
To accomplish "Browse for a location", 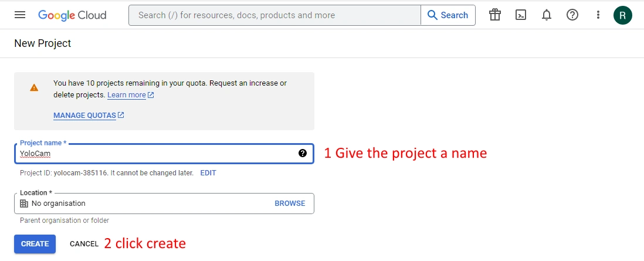I will [x=290, y=204].
